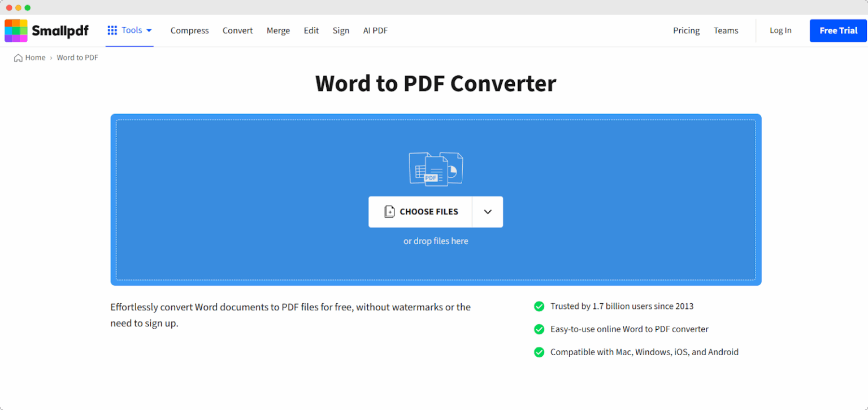
Task: Click the Word to PDF file illustration
Action: 436,168
